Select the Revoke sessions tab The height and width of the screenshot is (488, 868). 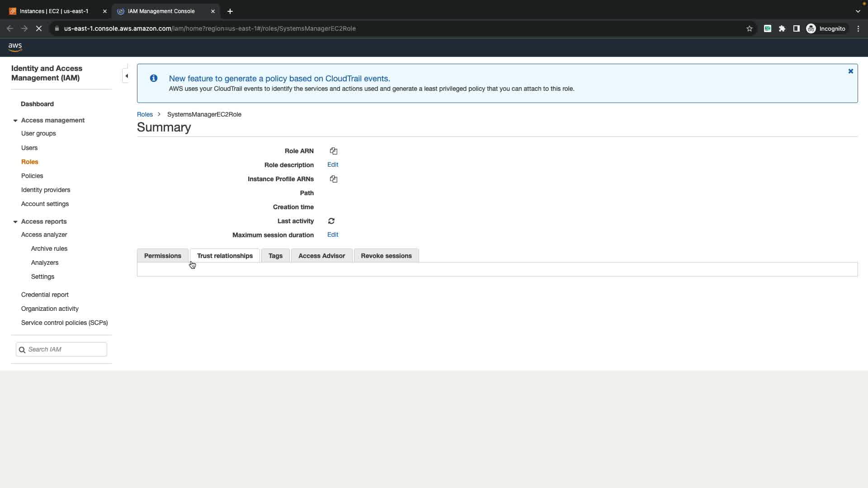click(386, 256)
